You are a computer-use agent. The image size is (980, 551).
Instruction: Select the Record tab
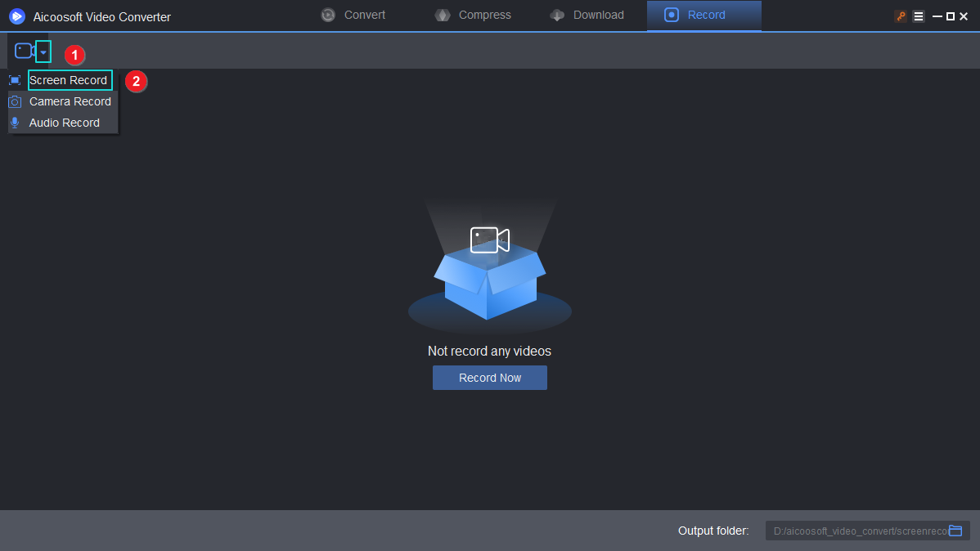point(704,15)
